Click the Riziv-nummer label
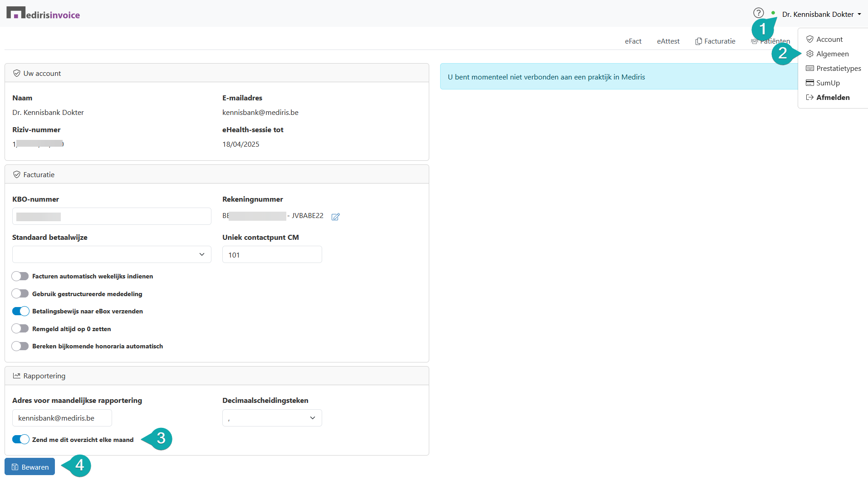Viewport: 868px width, 481px height. pyautogui.click(x=36, y=130)
